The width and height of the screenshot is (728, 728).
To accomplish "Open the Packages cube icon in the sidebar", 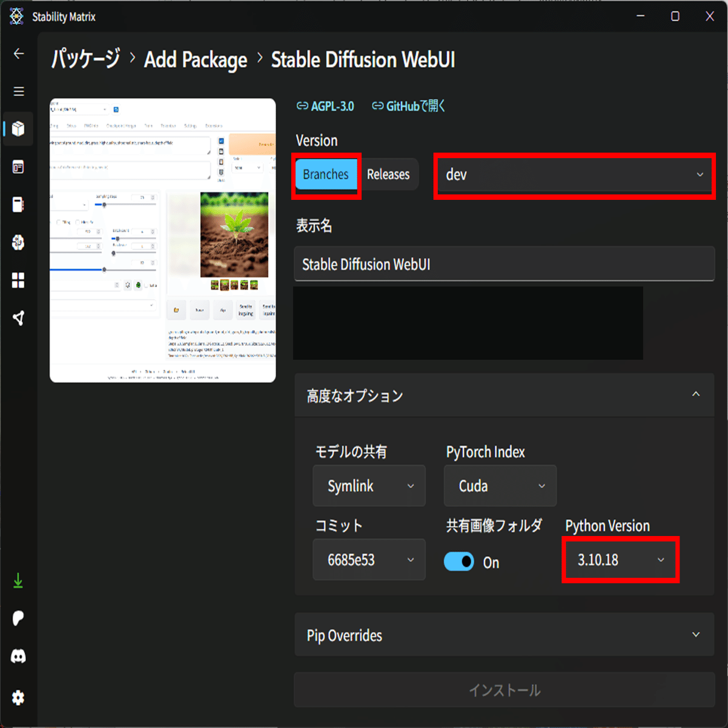I will (x=19, y=129).
